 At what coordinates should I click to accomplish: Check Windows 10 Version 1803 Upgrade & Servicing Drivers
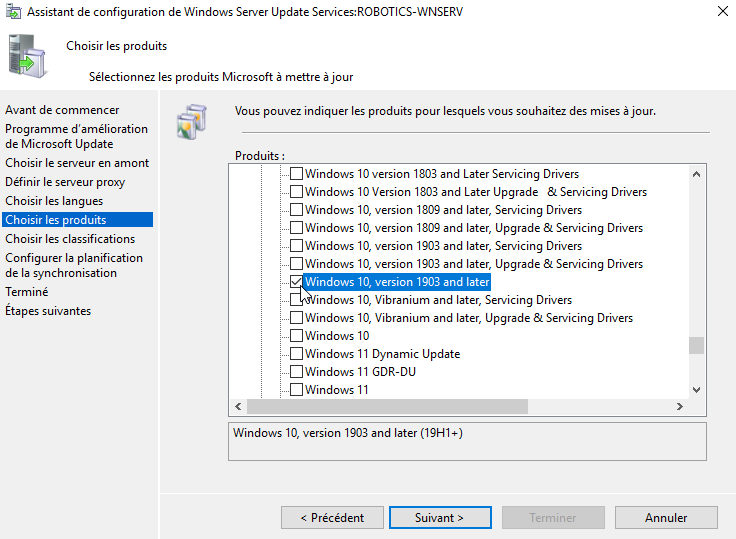pos(296,192)
